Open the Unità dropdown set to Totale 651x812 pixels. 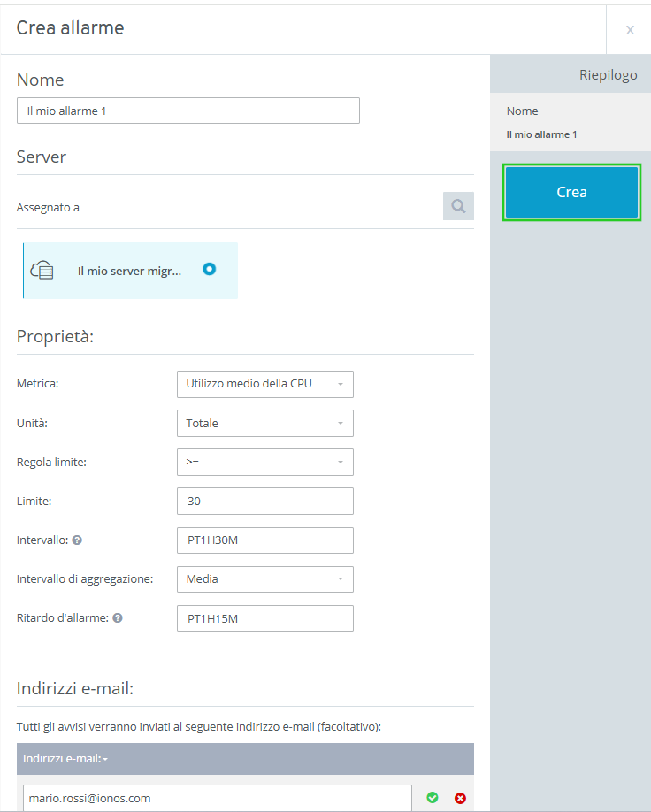[x=264, y=423]
